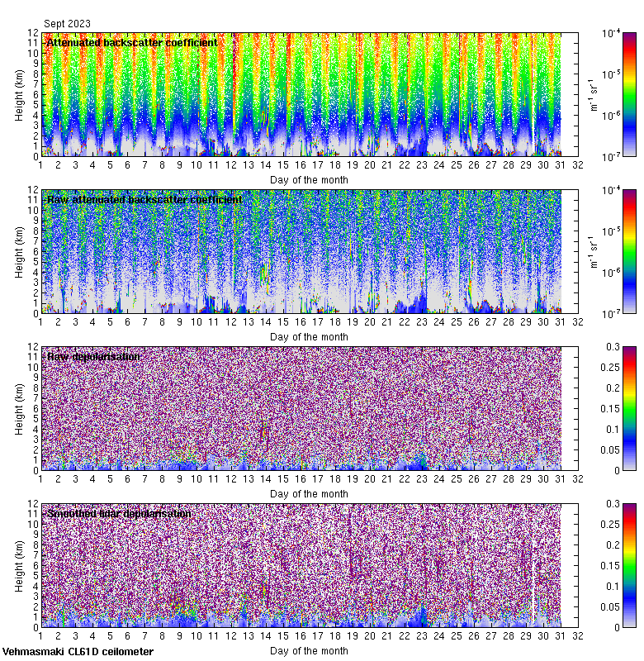Image resolution: width=644 pixels, height=661 pixels.
Task: Select day 23 tick on the bottom panel axis
Action: (422, 637)
